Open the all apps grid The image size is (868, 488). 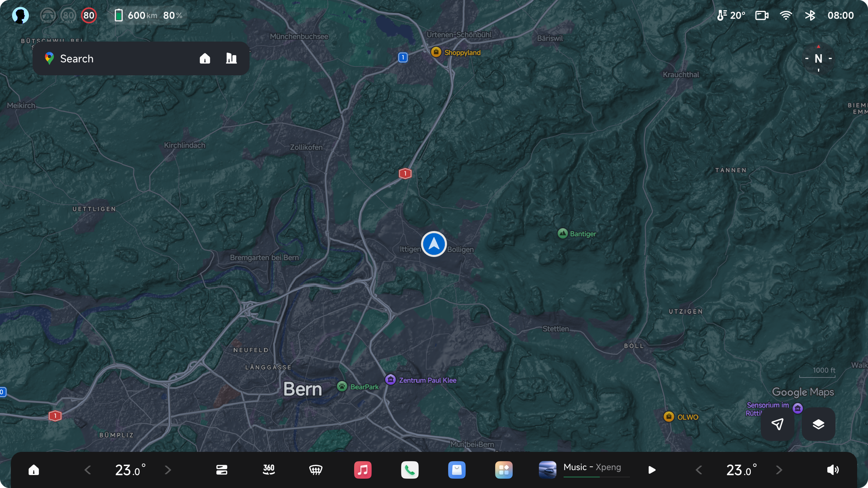pyautogui.click(x=504, y=469)
